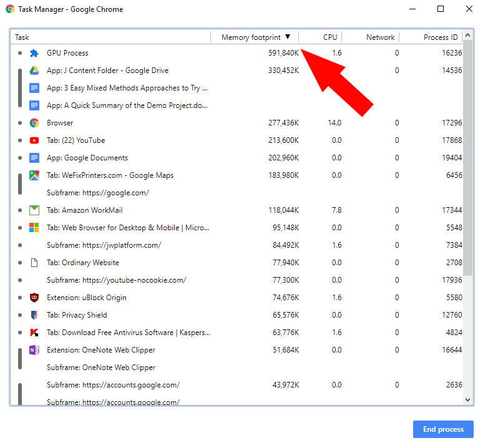The height and width of the screenshot is (448, 483).
Task: Click the 591,840K memory value
Action: click(283, 53)
